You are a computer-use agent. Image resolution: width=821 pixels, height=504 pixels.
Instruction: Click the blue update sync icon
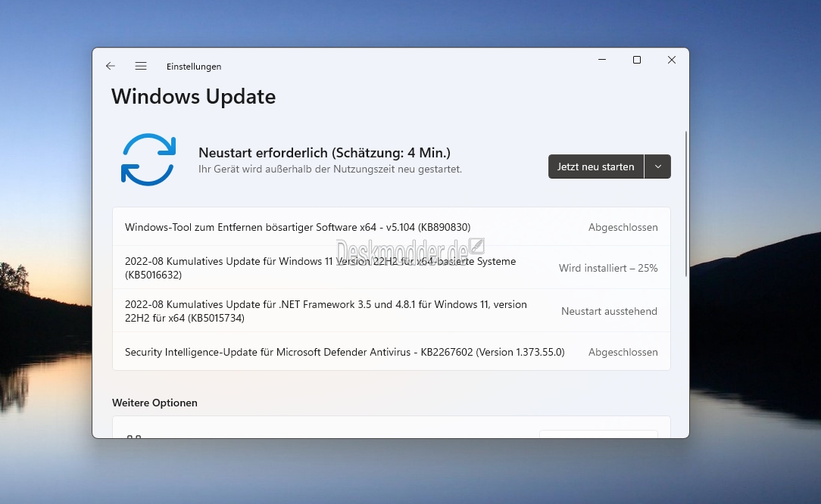(148, 160)
